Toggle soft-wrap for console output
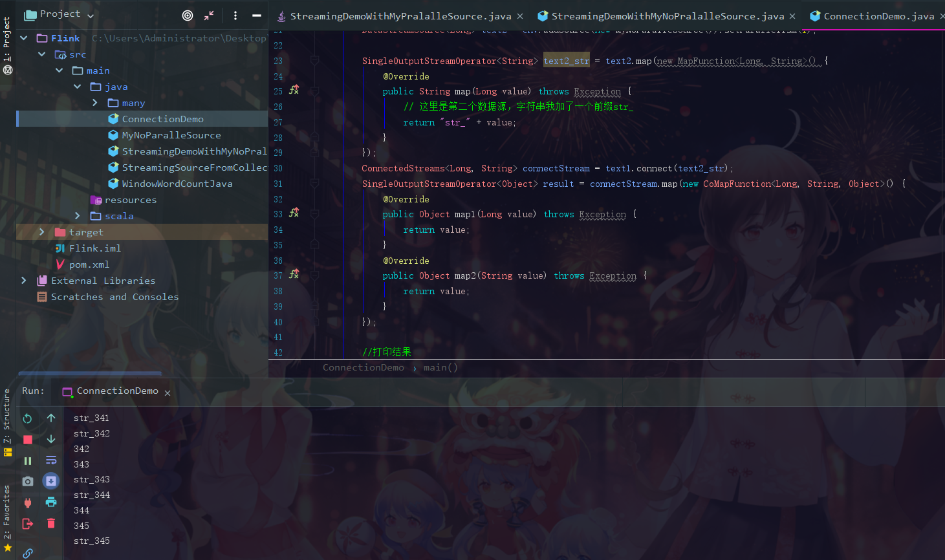The width and height of the screenshot is (945, 560). 51,460
